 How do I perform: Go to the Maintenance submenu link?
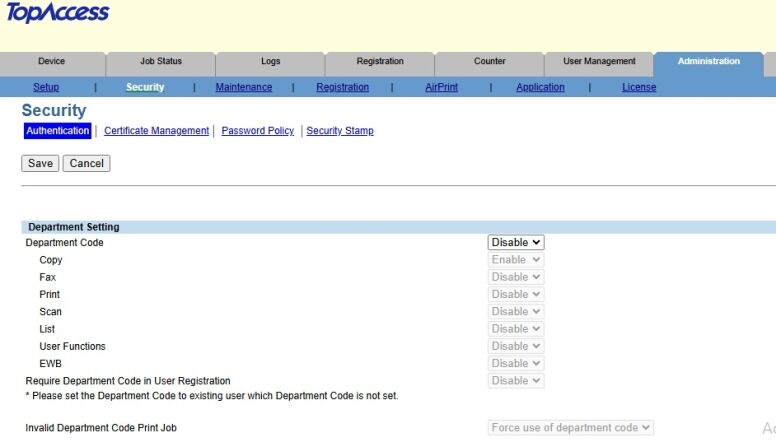pyautogui.click(x=243, y=88)
